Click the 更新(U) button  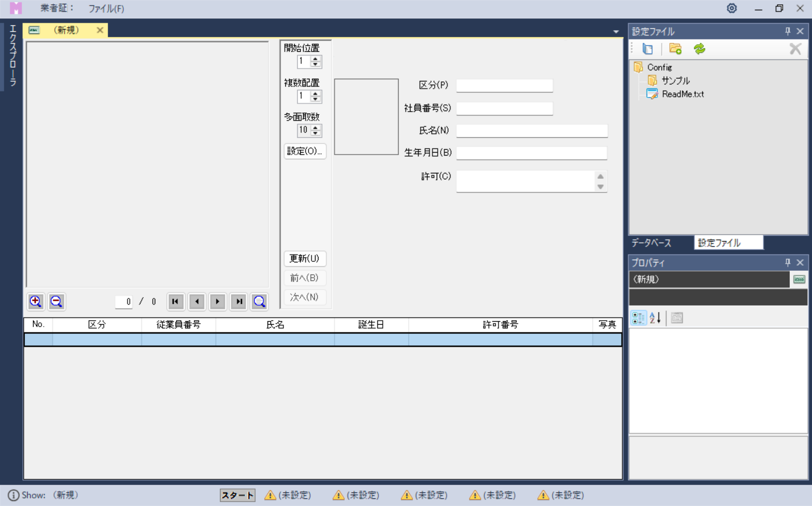[x=305, y=259]
